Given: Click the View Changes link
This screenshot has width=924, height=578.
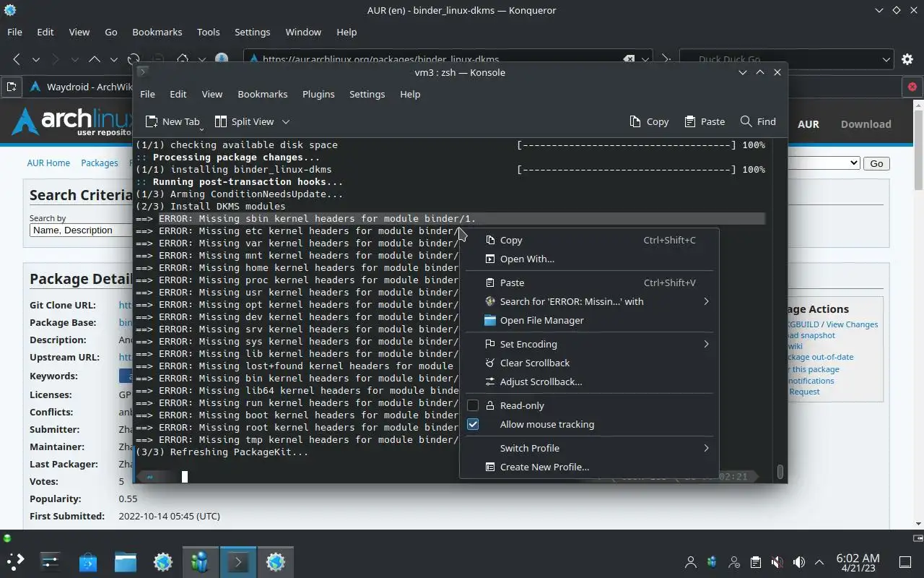Looking at the screenshot, I should pyautogui.click(x=852, y=324).
